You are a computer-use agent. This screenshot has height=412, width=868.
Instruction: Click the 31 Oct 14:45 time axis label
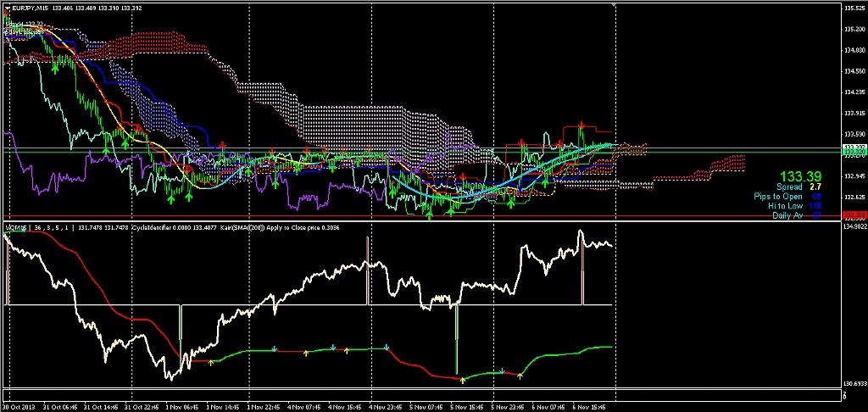pyautogui.click(x=100, y=407)
